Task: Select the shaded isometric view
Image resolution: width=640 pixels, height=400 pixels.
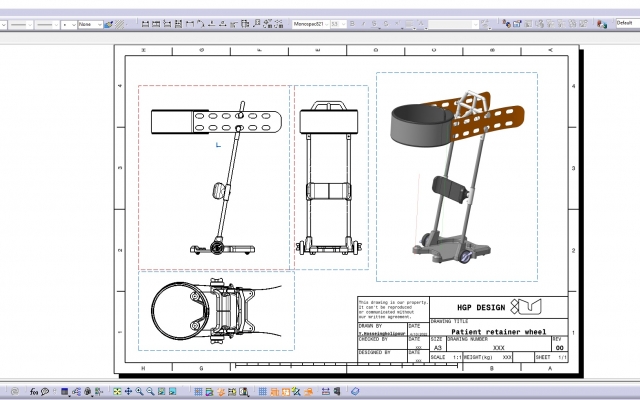Action: coord(457,177)
